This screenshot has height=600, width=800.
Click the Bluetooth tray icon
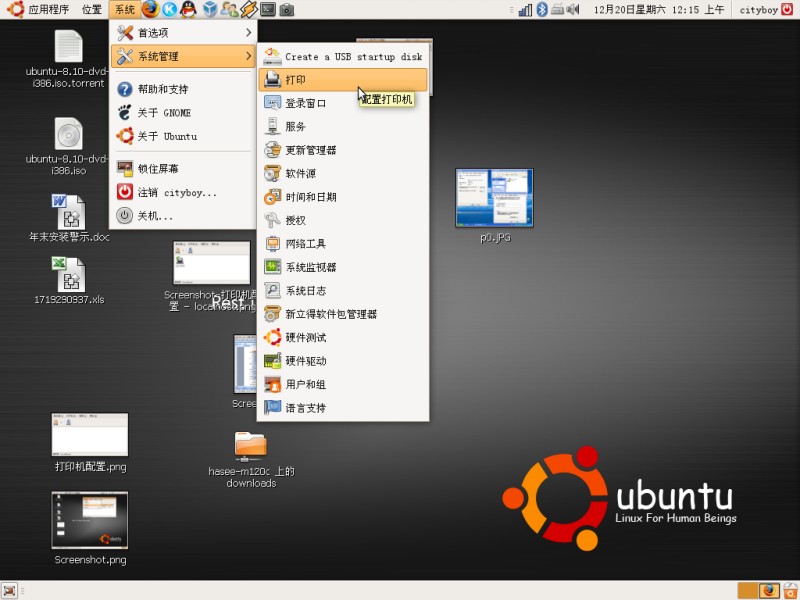click(542, 9)
